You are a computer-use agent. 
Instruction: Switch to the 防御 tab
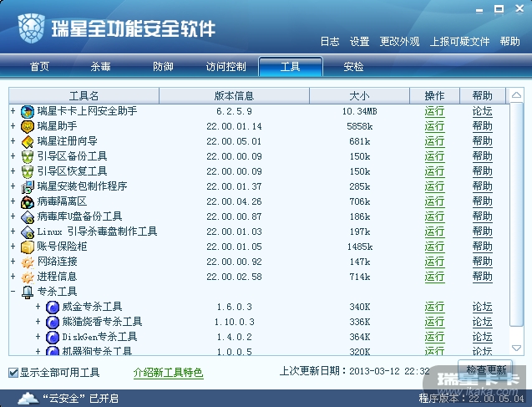tap(163, 67)
